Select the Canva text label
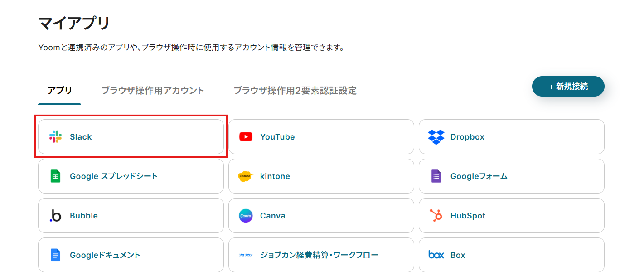Viewport: 644px width, 276px height. (x=273, y=216)
